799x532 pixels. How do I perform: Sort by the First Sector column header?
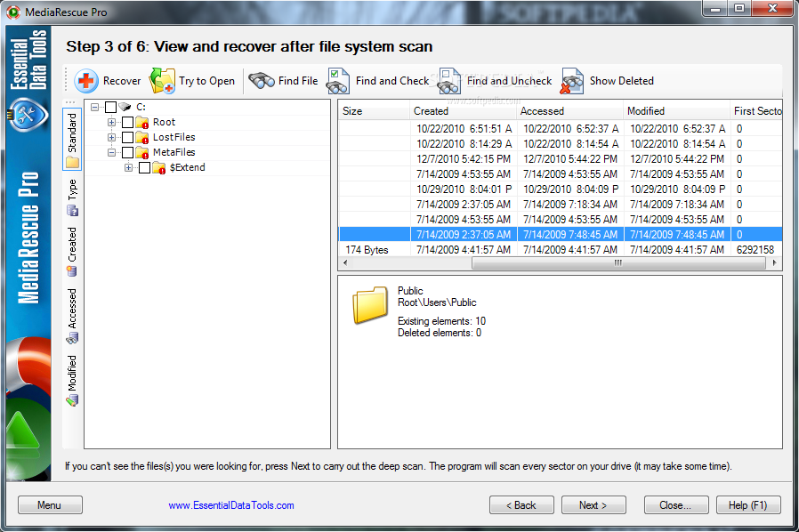point(756,111)
